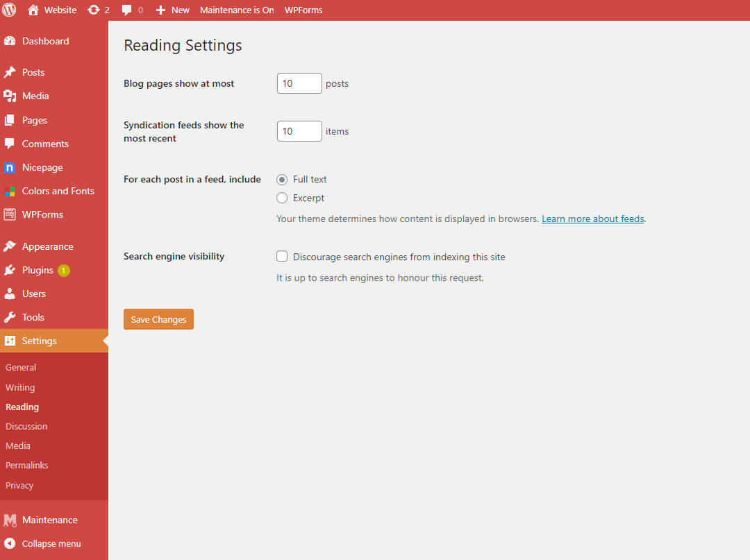Image resolution: width=750 pixels, height=560 pixels.
Task: Go to Permalinks settings submenu
Action: 27,466
